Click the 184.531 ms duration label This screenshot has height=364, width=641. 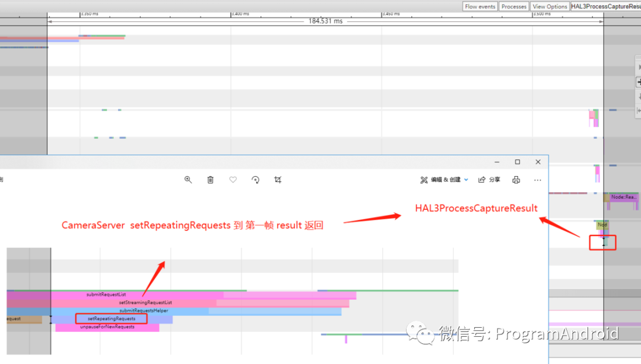[325, 21]
